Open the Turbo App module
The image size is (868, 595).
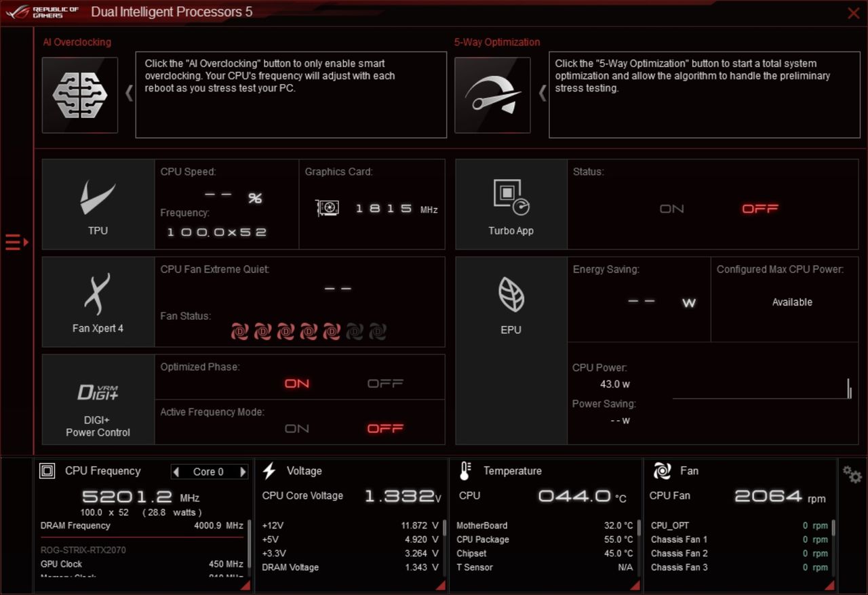511,205
